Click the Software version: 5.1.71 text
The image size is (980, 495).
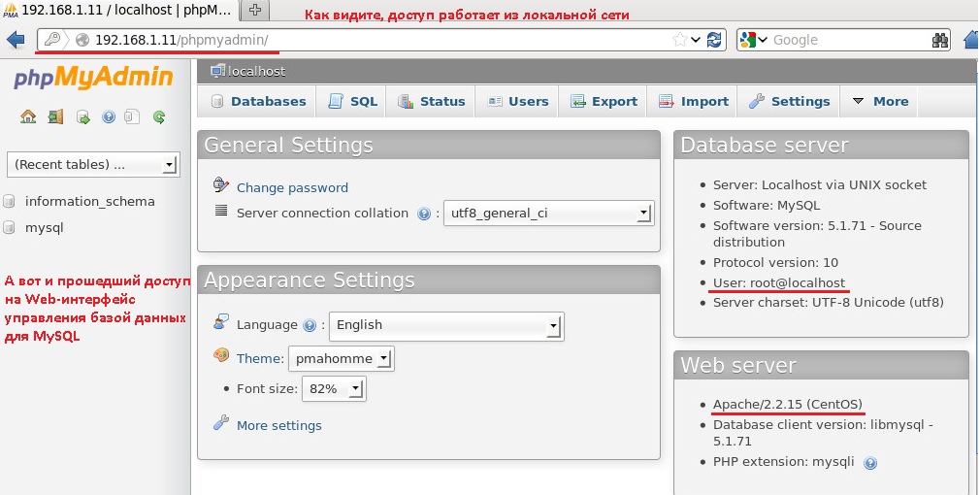(817, 233)
